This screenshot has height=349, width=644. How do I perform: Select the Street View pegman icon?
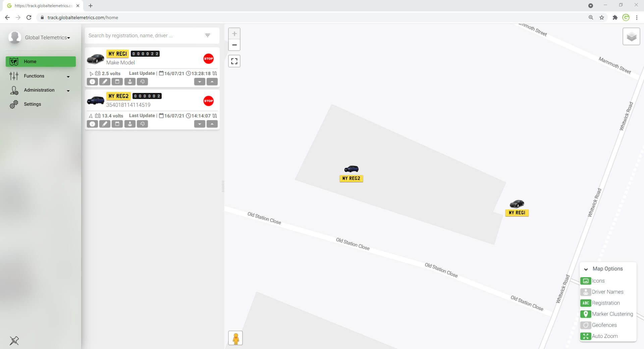point(235,338)
